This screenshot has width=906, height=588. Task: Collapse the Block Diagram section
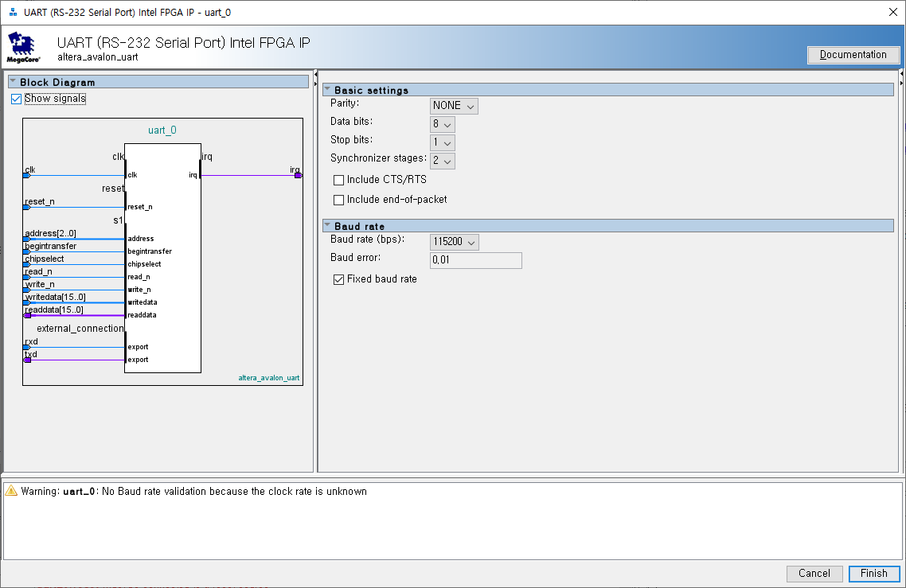tap(13, 82)
